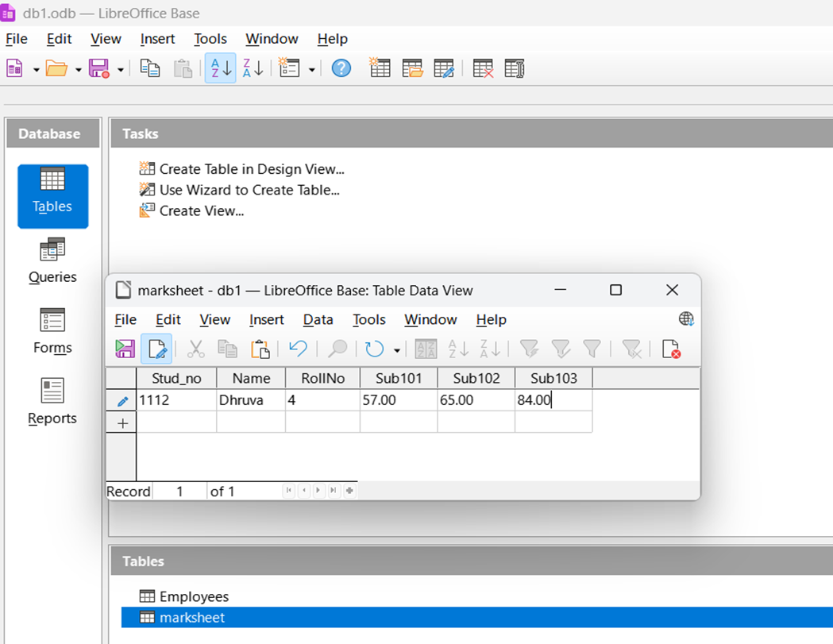This screenshot has width=833, height=644.
Task: Select Tables in the Database pane
Action: coord(52,196)
